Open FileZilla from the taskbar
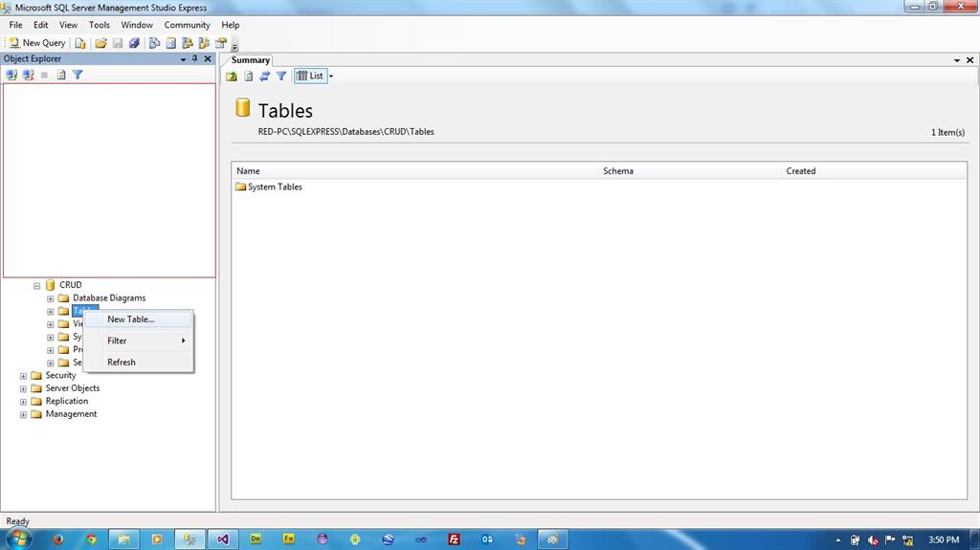Viewport: 980px width, 550px height. pyautogui.click(x=455, y=539)
